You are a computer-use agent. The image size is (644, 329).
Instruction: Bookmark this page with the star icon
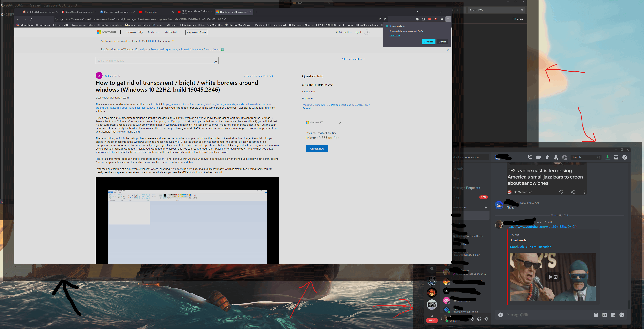[385, 19]
